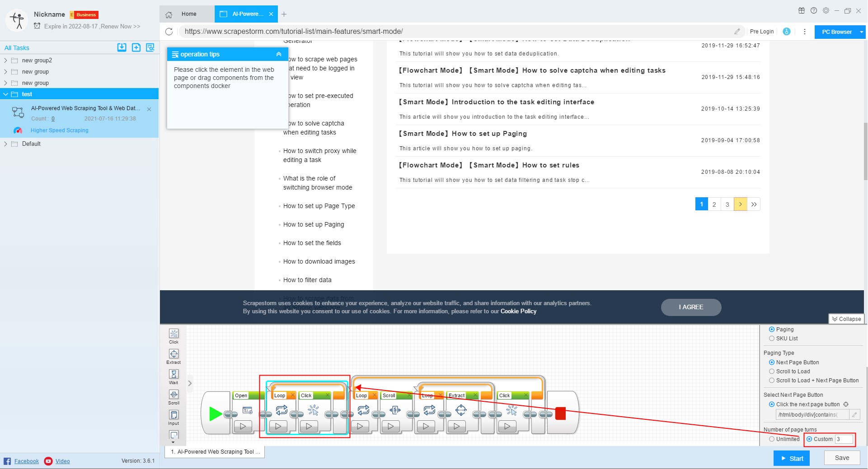Collapse the flowchart panel
The image size is (868, 469).
pyautogui.click(x=847, y=319)
